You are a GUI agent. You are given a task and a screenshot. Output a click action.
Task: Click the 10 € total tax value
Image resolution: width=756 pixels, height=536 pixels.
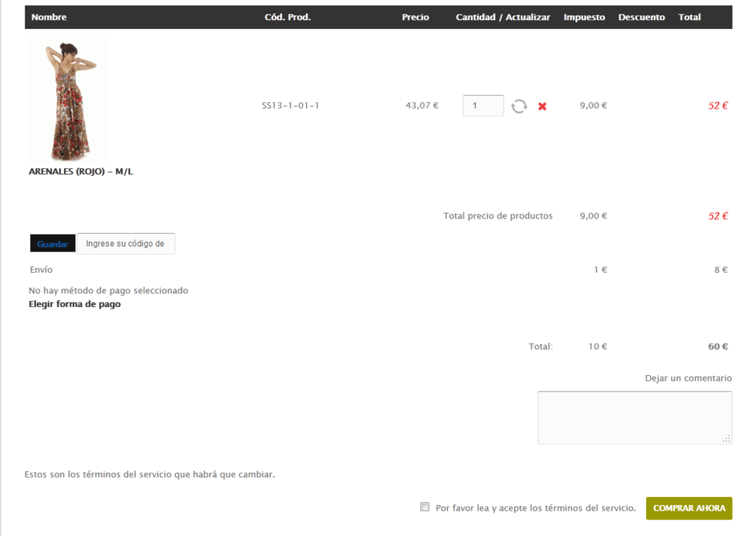(597, 346)
